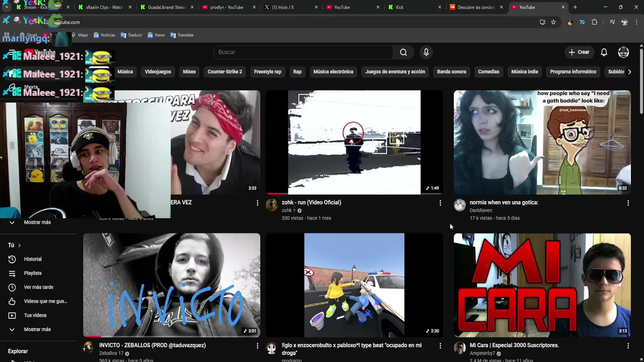
Task: Select the Counter-Strike 2 chip
Action: [x=225, y=72]
